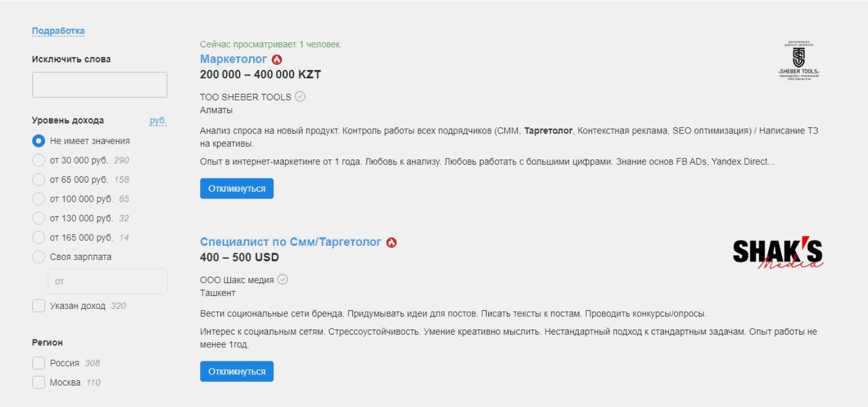Select income 'от 30 000 руб.' radio
The width and height of the screenshot is (868, 407).
pyautogui.click(x=38, y=160)
